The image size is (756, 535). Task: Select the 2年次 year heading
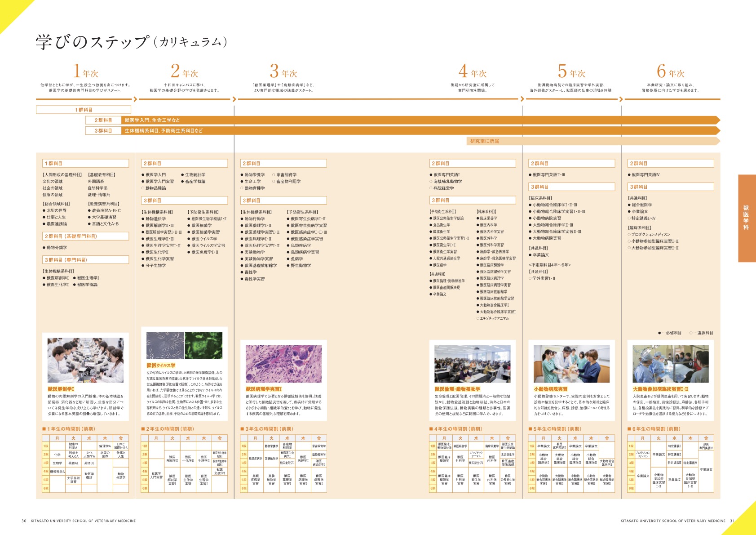tap(185, 71)
